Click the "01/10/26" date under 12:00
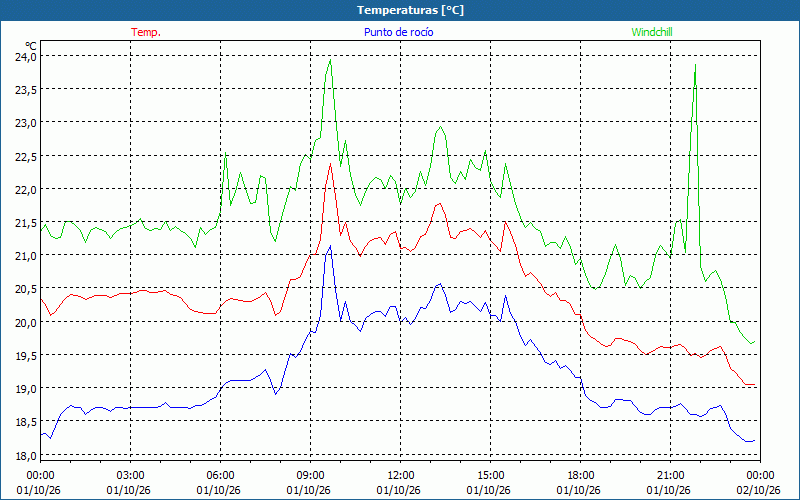The height and width of the screenshot is (500, 800). pyautogui.click(x=399, y=490)
